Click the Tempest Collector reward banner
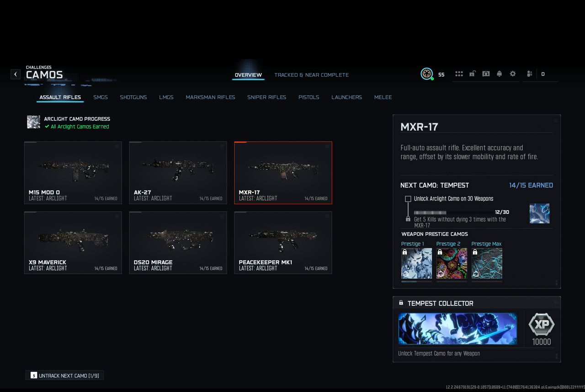Screen dimensions: 585x392 457,328
